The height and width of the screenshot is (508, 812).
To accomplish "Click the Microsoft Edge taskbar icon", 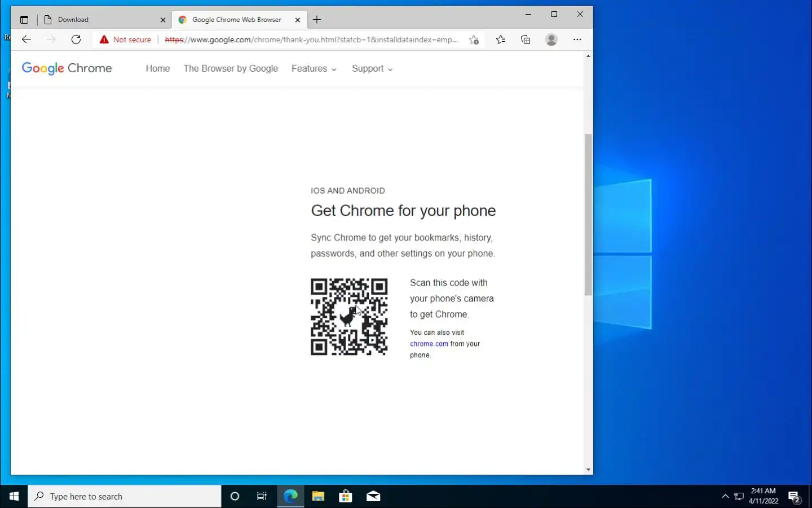I will (x=290, y=496).
